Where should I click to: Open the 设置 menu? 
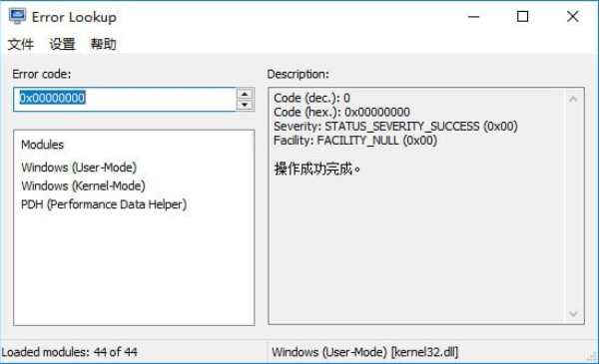(x=62, y=44)
